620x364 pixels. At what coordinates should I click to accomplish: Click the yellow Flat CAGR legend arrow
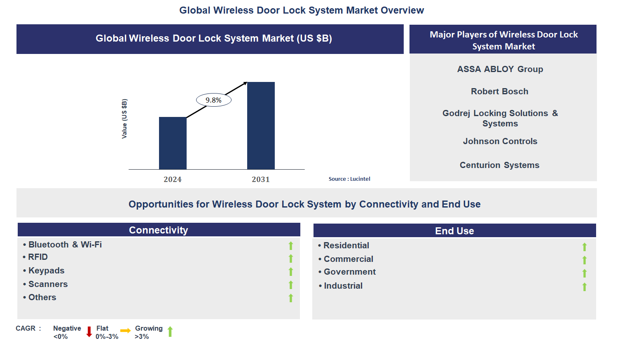(x=125, y=331)
